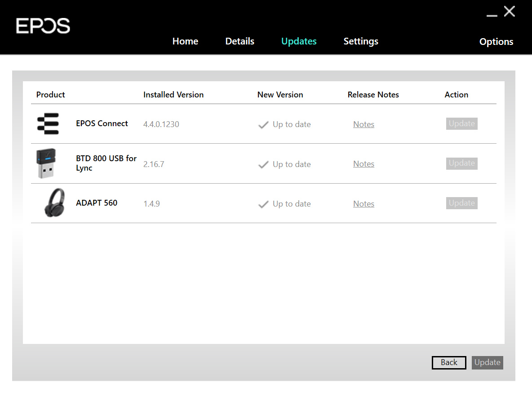This screenshot has height=396, width=532.
Task: Close the EPOS Connect window
Action: (510, 12)
